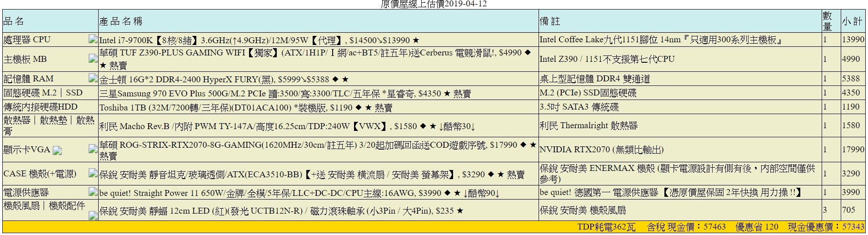Screen dimensions: 868x235
Task: Select the 3.5吋 SATA3 傳統碟 note
Action: 579,107
